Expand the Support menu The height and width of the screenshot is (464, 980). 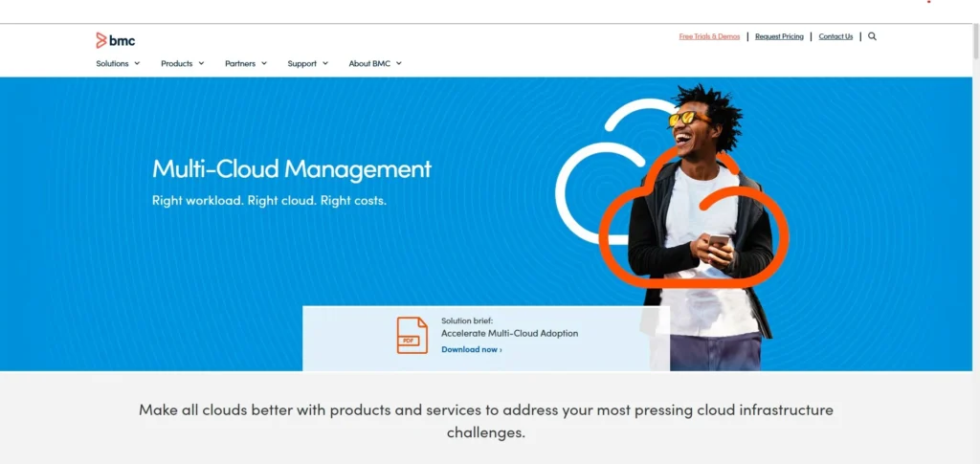(x=307, y=63)
